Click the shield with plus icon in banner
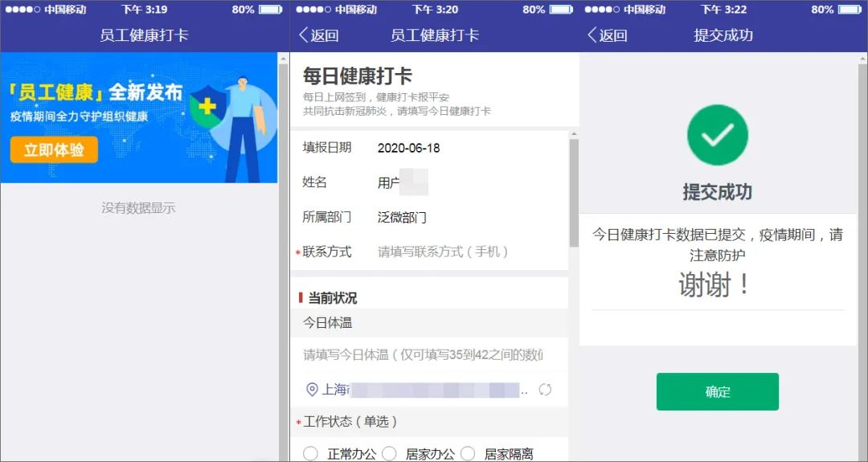 pyautogui.click(x=209, y=106)
